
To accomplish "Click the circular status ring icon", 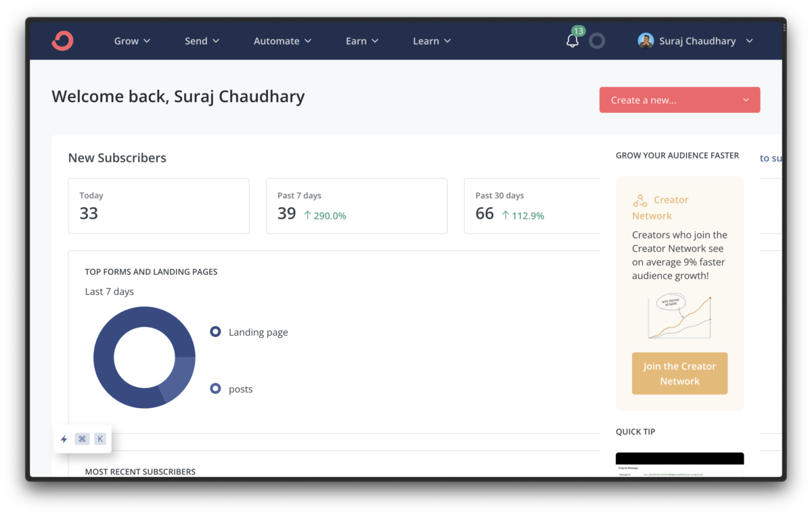I will point(597,41).
